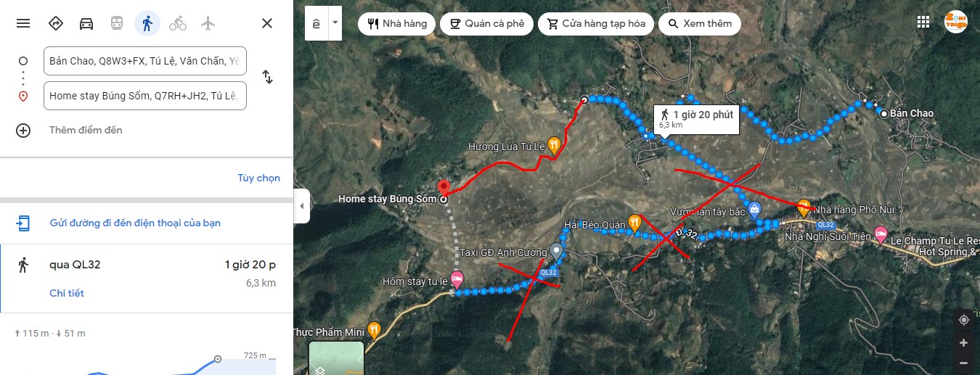
Task: Add destination with Thêm điểm đến
Action: (86, 130)
